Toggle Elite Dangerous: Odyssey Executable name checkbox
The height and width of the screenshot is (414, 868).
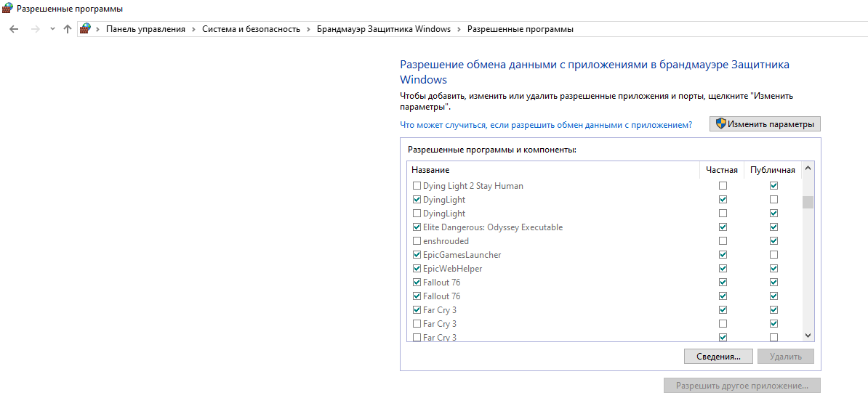tap(417, 227)
